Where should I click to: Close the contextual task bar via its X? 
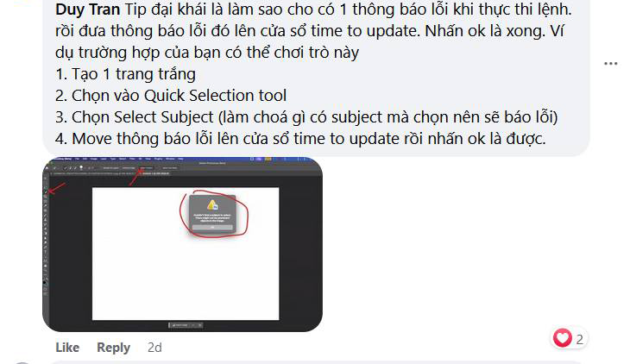click(x=199, y=325)
